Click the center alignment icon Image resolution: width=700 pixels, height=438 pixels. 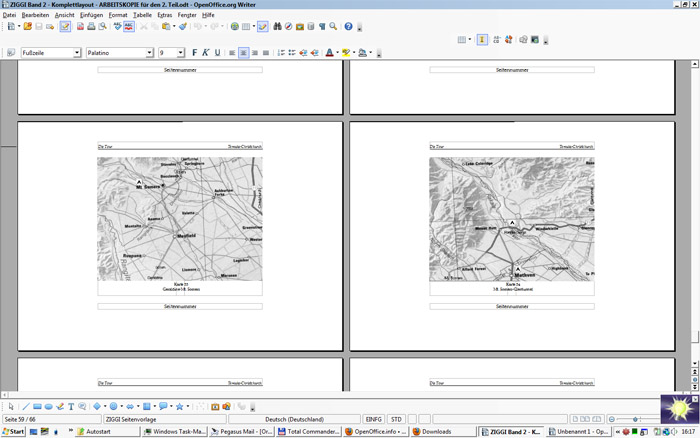tap(243, 52)
